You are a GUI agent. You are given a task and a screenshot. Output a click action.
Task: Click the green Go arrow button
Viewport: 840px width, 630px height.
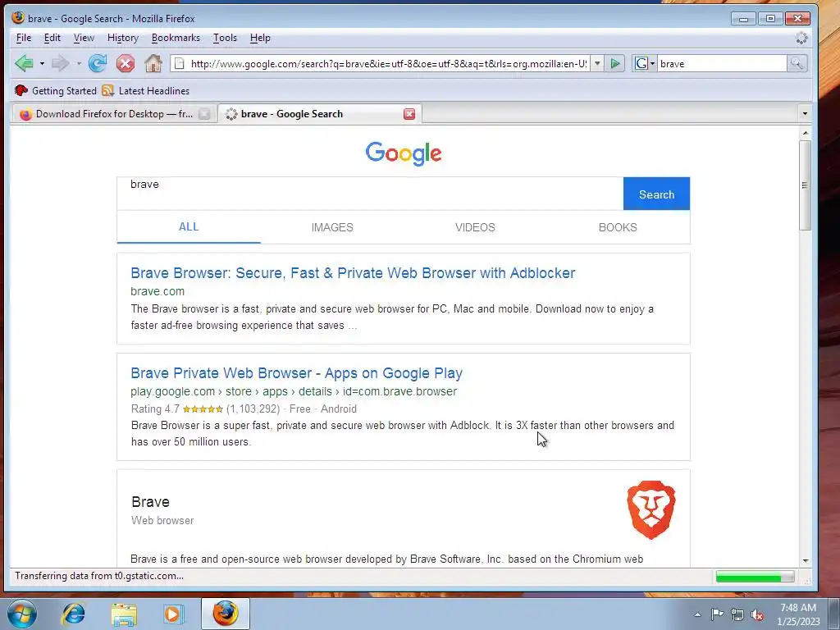(x=615, y=64)
